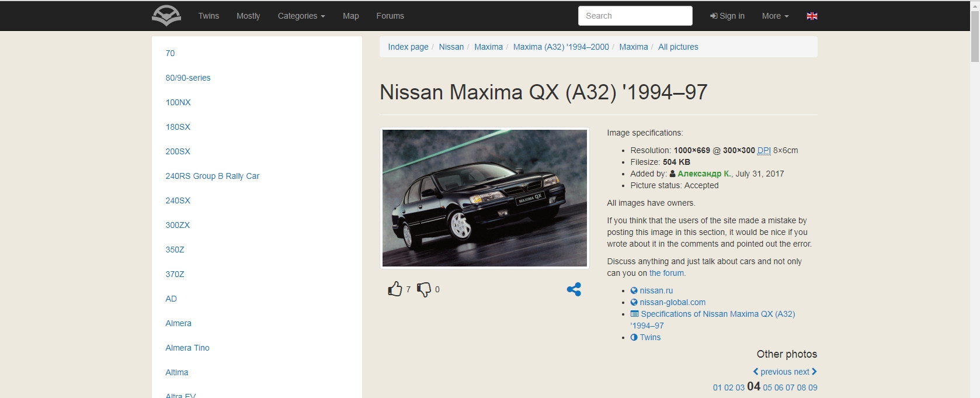Select 350Z in sidebar list

[175, 250]
